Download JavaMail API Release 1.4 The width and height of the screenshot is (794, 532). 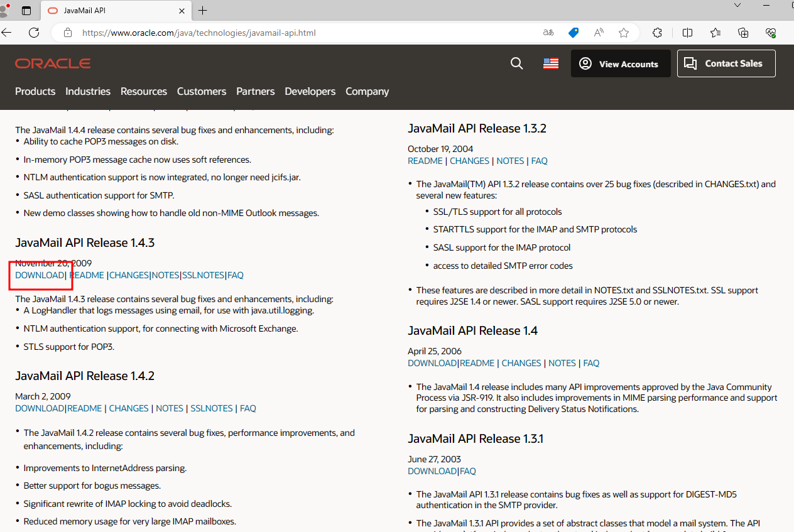432,363
